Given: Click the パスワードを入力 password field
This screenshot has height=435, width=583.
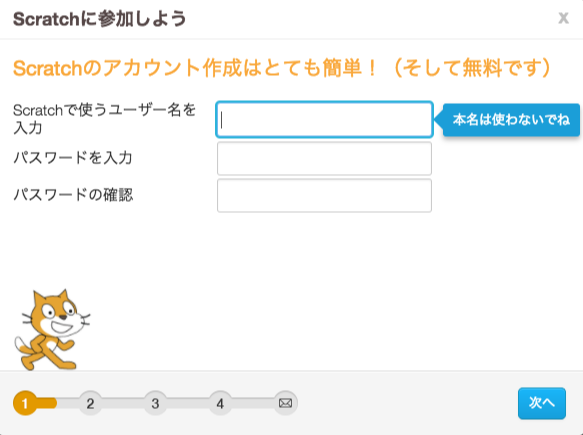Looking at the screenshot, I should click(324, 158).
